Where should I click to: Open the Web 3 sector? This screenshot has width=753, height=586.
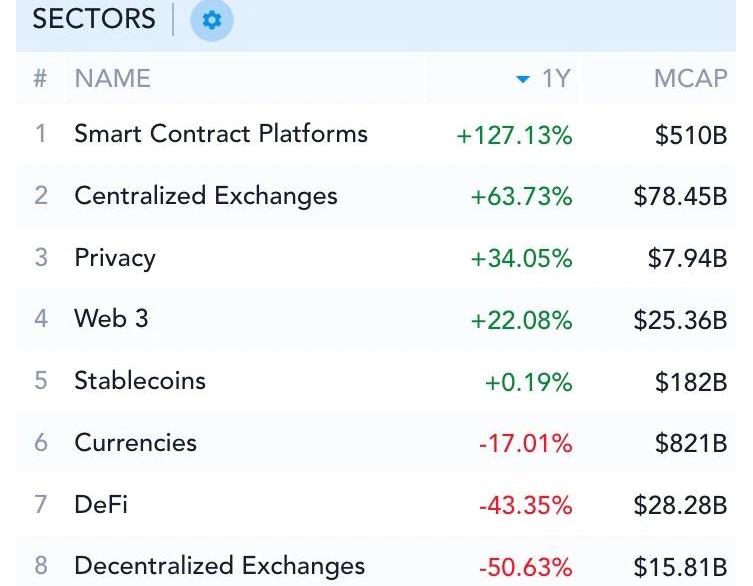111,319
